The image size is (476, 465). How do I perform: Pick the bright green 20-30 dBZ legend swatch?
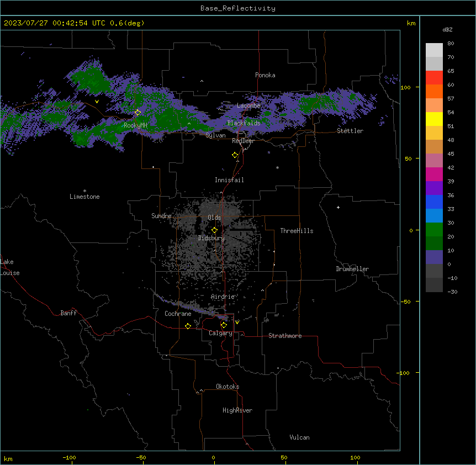pos(434,230)
